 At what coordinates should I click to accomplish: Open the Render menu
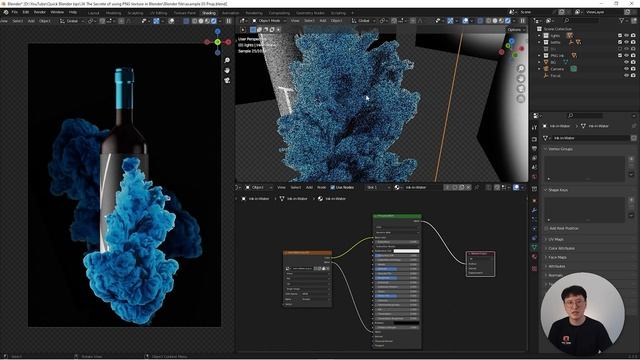coord(40,12)
